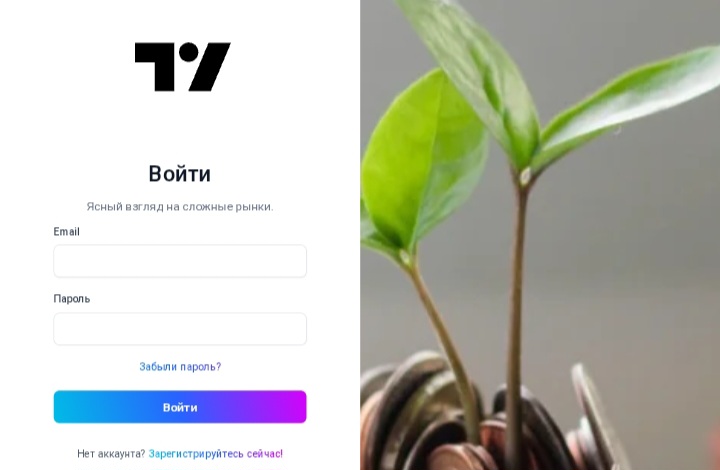Click the TradingView logo
The image size is (720, 470).
[182, 67]
